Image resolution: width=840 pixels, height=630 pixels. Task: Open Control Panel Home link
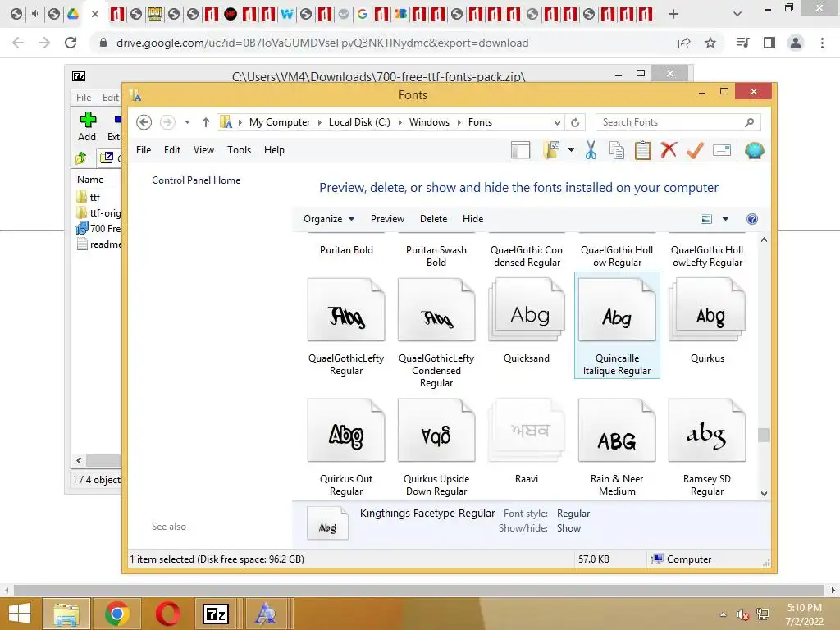tap(196, 180)
